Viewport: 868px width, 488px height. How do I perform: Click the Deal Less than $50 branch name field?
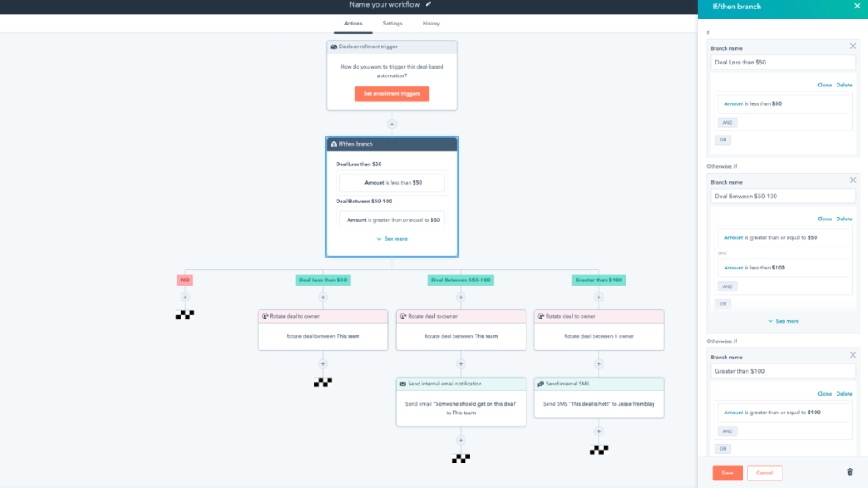pyautogui.click(x=782, y=61)
